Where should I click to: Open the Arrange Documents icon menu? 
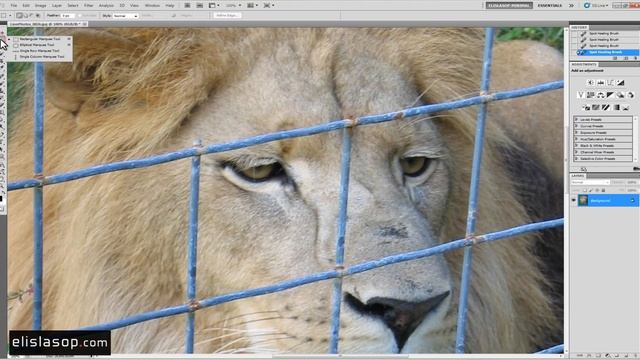click(252, 5)
